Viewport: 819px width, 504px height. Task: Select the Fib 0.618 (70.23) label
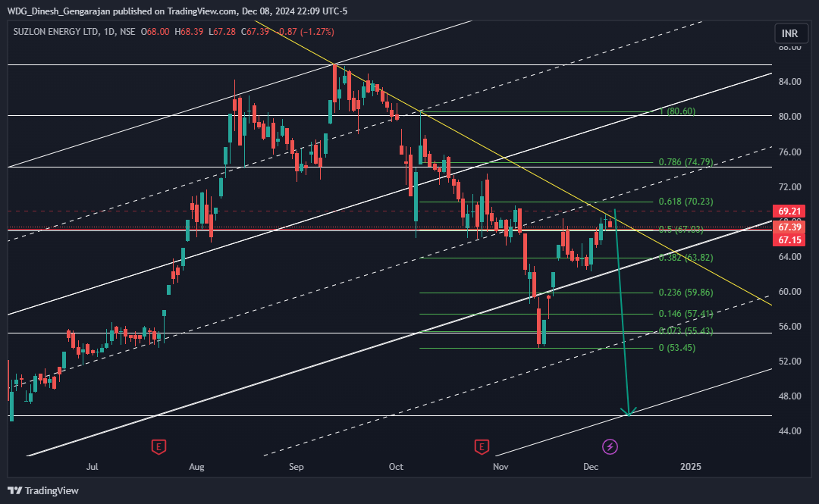coord(686,202)
